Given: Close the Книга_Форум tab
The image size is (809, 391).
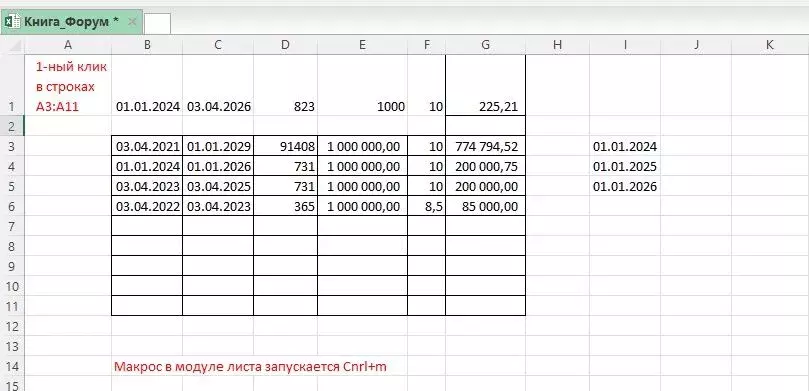Looking at the screenshot, I should 132,22.
